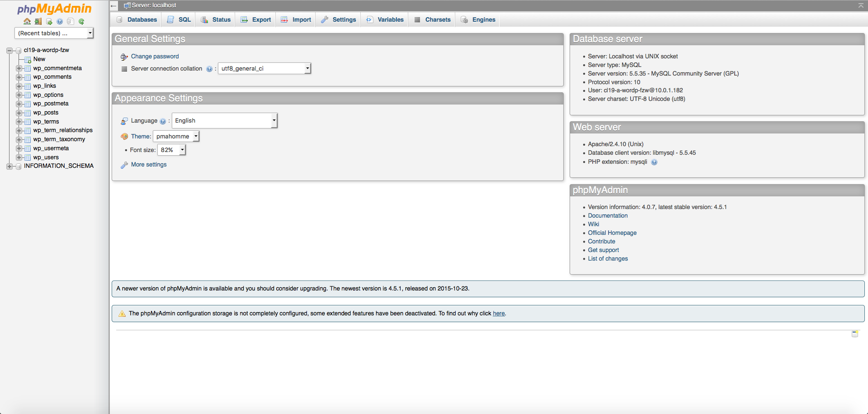Open the More settings link

[x=149, y=165]
